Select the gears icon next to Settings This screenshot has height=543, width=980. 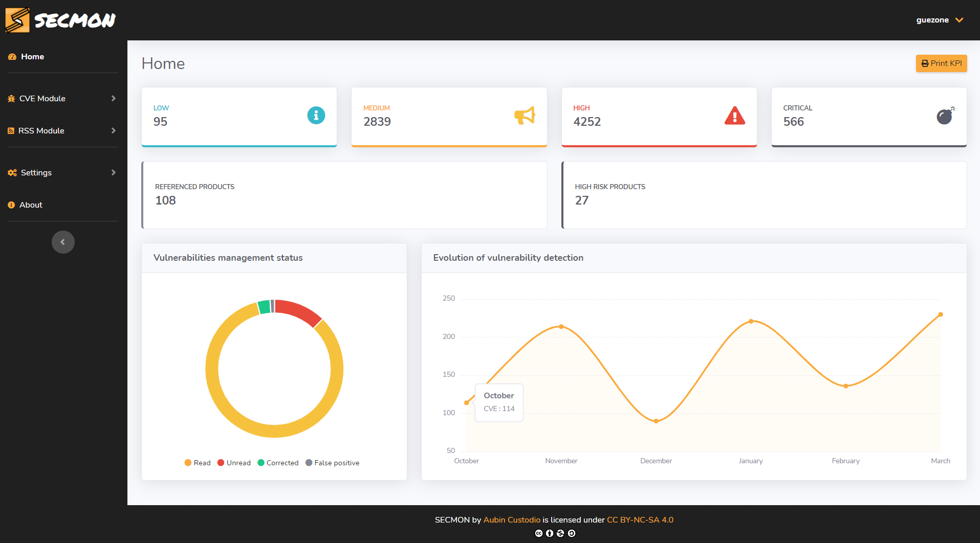click(12, 172)
